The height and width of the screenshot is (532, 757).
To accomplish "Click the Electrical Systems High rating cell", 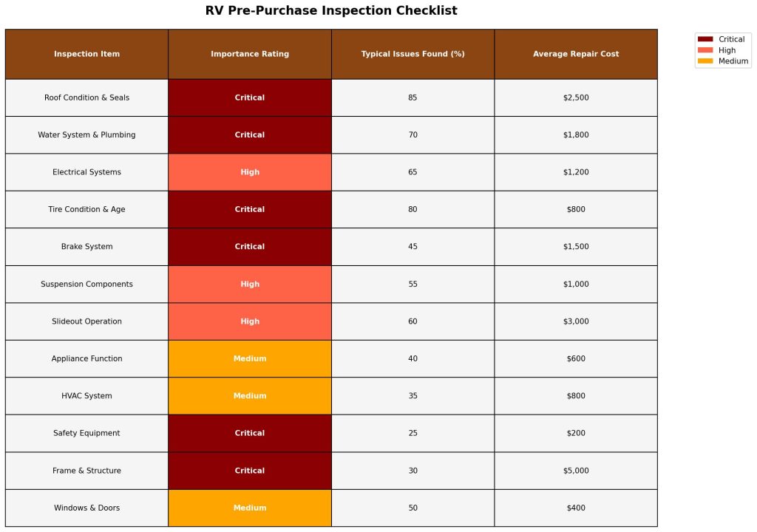I will click(250, 172).
